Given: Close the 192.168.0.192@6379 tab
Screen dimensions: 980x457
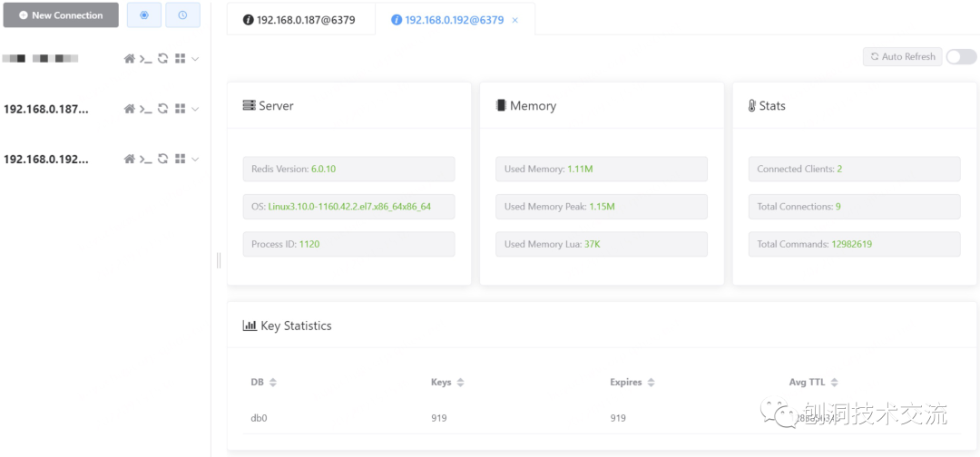Looking at the screenshot, I should pyautogui.click(x=515, y=20).
